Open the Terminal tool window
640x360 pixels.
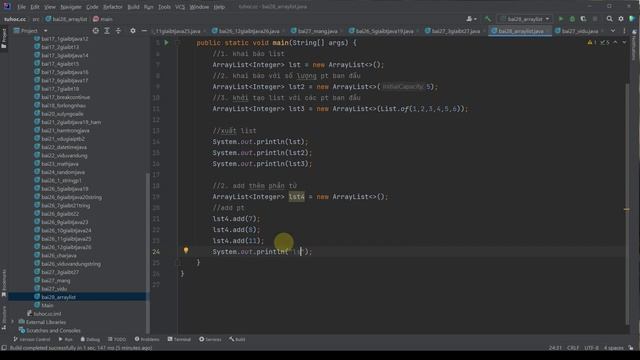tap(179, 339)
